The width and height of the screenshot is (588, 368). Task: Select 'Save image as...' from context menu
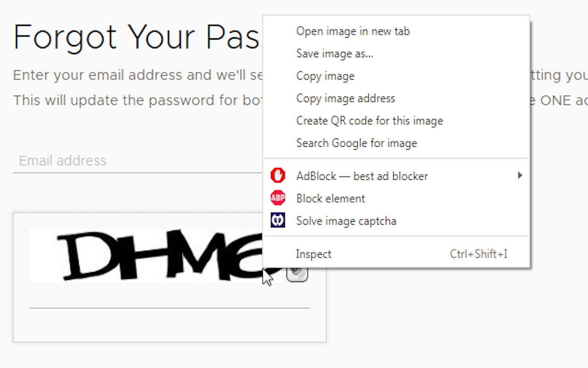point(334,54)
